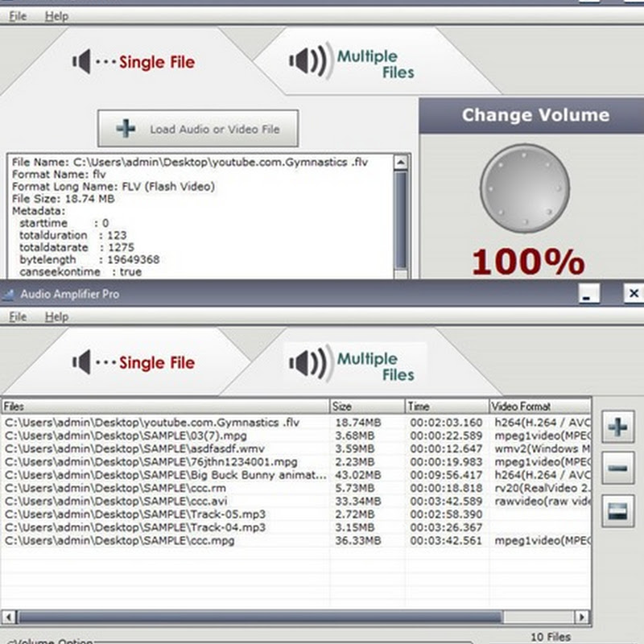Open File menu in Audio Amplifier Pro window
Viewport: 644px width, 644px height.
pyautogui.click(x=18, y=317)
